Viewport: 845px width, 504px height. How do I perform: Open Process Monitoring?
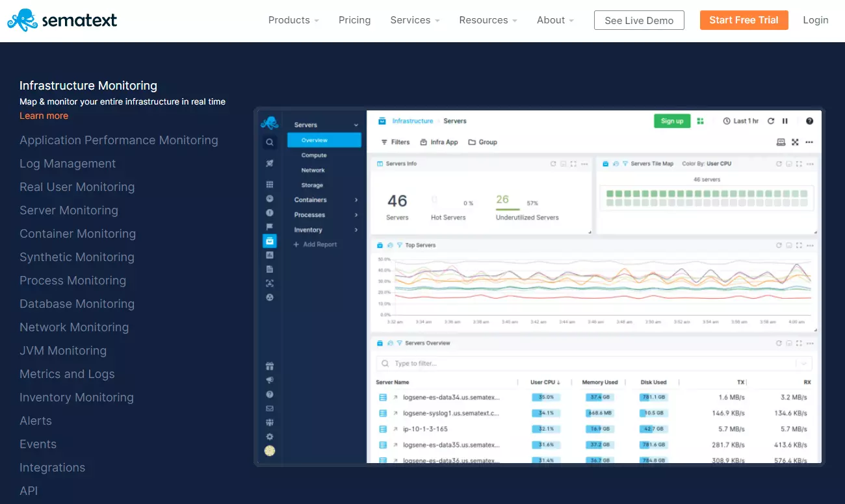pos(73,281)
